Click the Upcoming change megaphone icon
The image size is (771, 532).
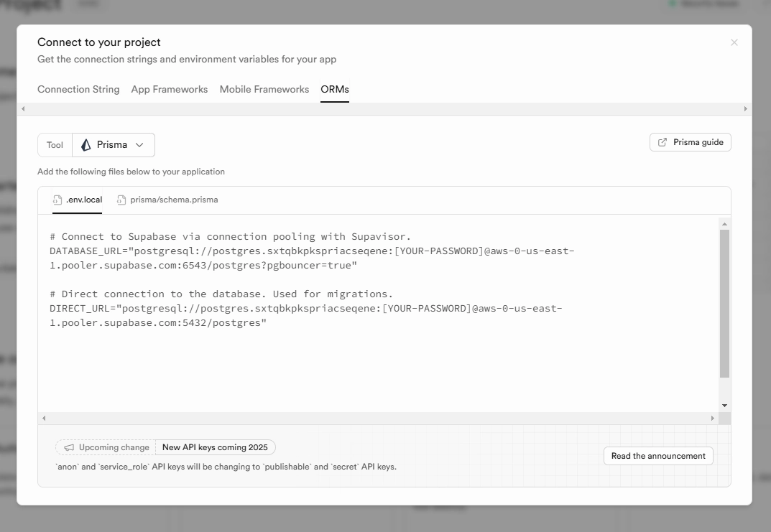pyautogui.click(x=69, y=447)
